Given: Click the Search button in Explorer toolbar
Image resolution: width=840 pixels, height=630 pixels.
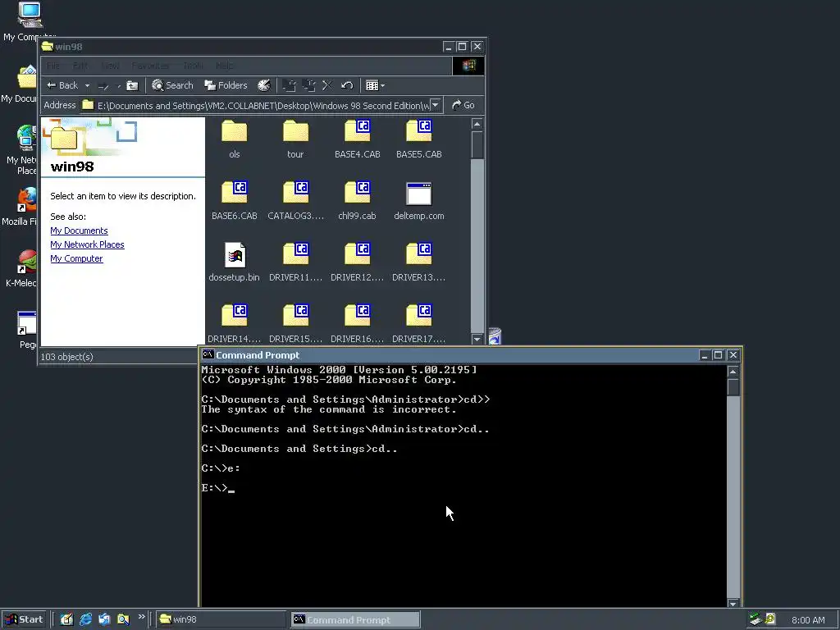Looking at the screenshot, I should (172, 85).
